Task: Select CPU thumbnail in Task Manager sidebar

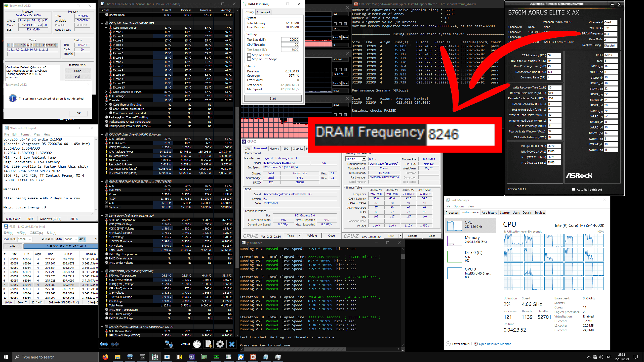Action: tap(455, 225)
